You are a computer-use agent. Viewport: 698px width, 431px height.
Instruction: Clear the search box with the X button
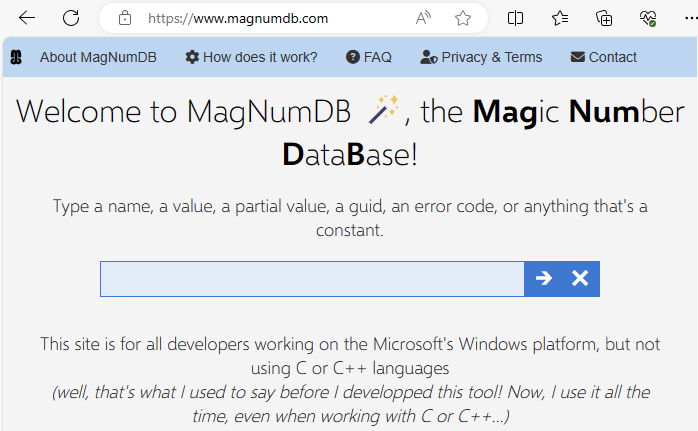[x=580, y=279]
